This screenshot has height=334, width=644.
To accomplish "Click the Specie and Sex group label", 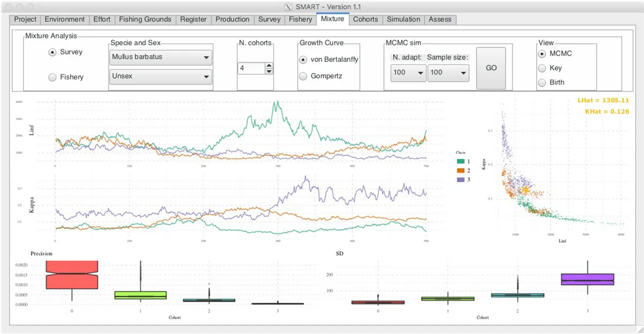I will pyautogui.click(x=135, y=42).
